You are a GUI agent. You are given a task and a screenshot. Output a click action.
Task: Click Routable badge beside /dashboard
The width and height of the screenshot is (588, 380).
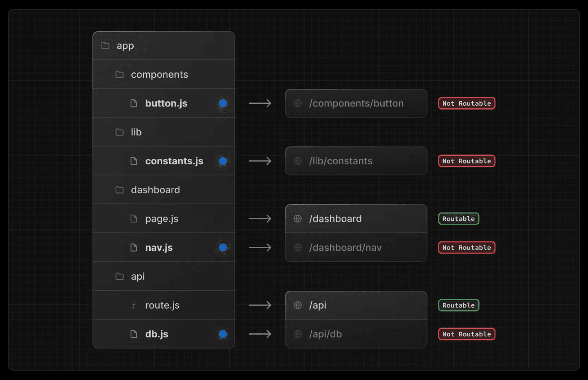[x=459, y=219]
